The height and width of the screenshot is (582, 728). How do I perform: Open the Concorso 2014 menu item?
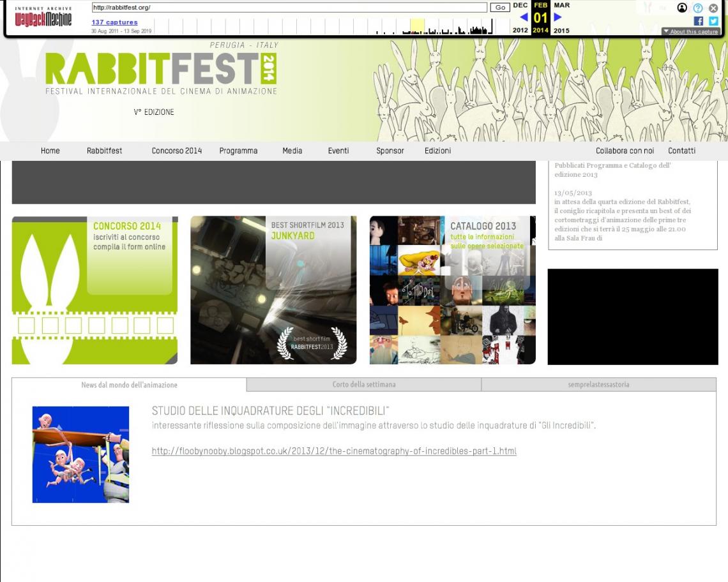point(177,151)
